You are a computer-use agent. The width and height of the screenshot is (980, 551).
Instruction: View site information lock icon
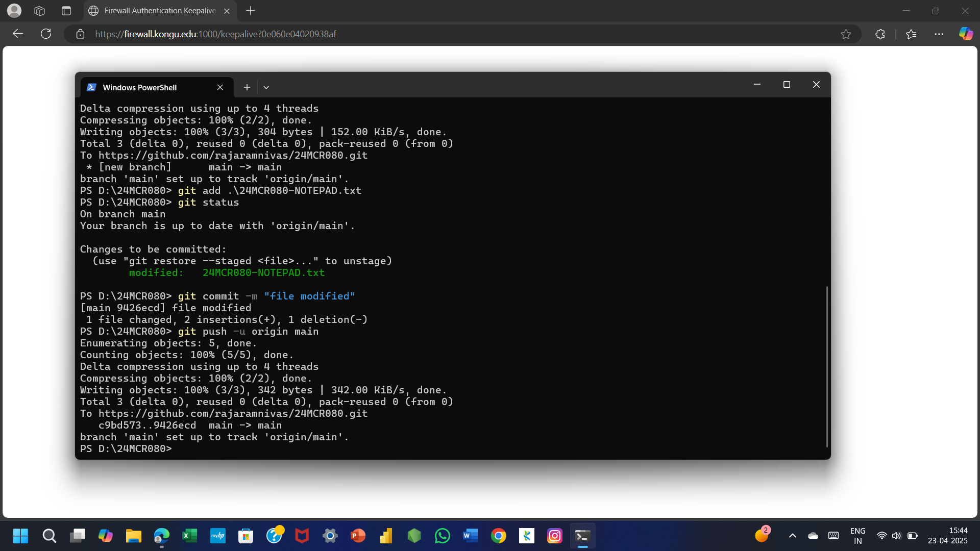pos(80,34)
